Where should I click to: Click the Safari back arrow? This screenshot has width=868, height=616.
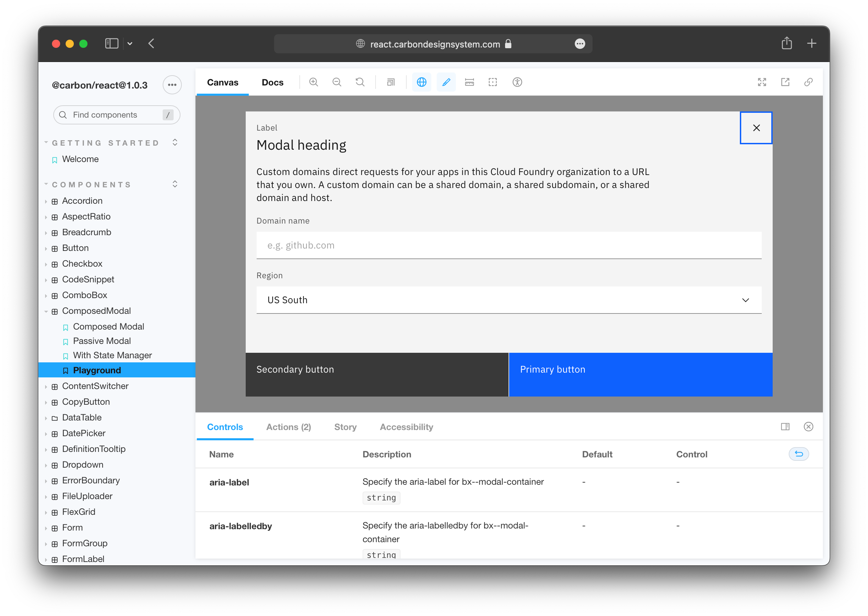click(151, 44)
